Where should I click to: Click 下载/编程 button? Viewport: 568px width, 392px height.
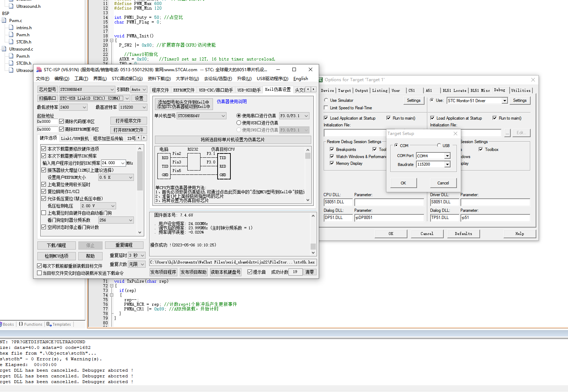point(57,245)
